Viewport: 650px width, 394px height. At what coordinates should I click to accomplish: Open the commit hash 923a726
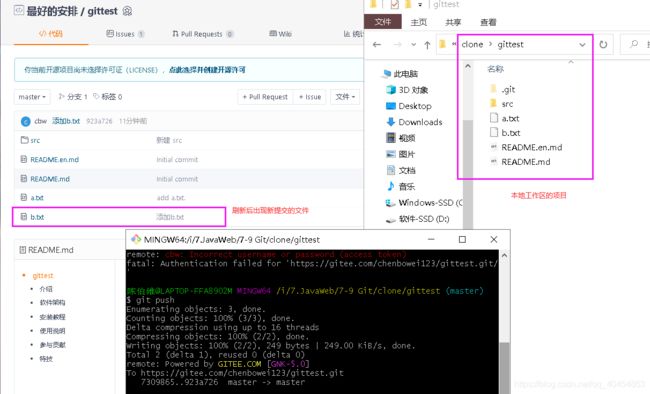99,121
